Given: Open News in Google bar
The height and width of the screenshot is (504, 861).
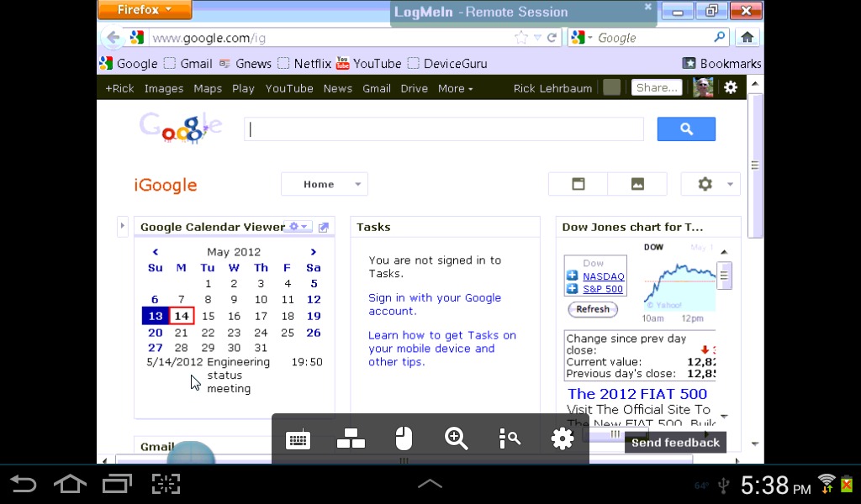Looking at the screenshot, I should (x=338, y=88).
